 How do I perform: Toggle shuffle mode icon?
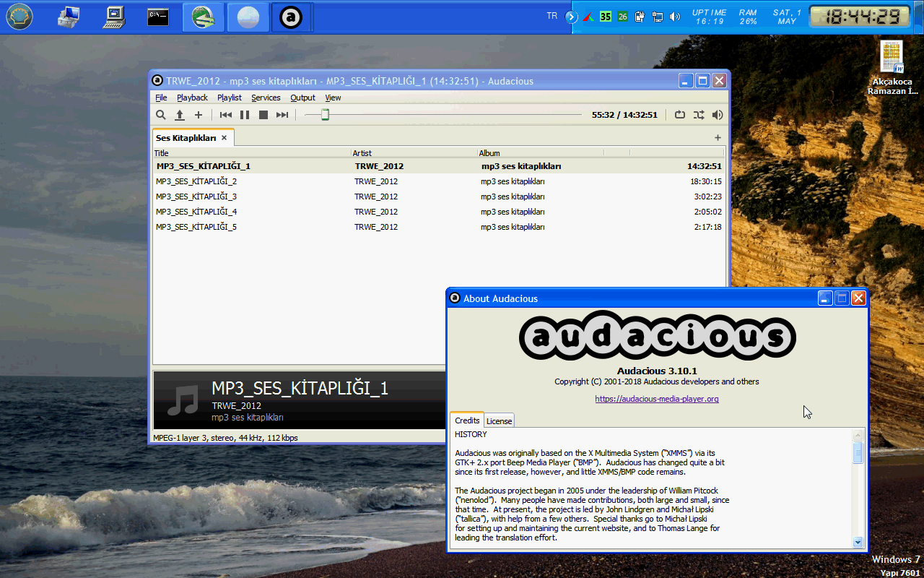click(699, 114)
